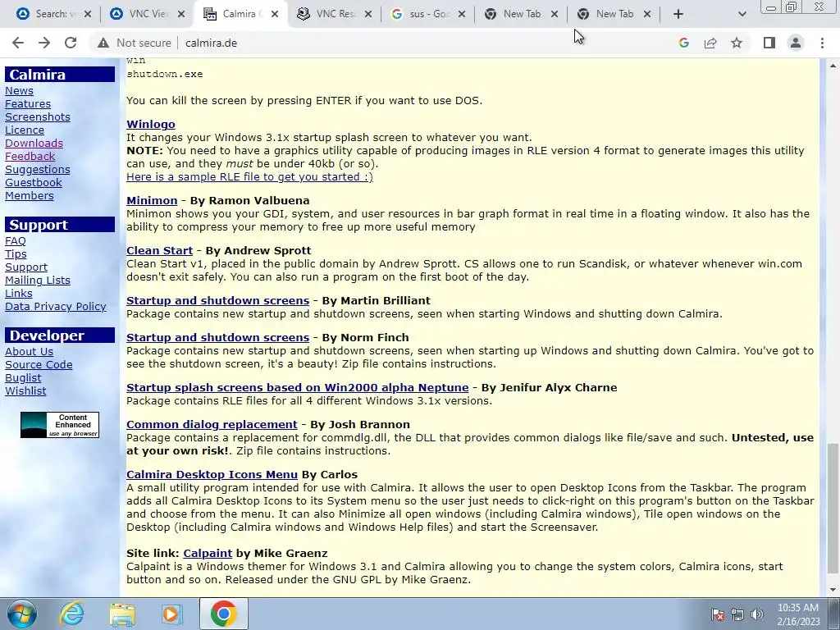Go forward in browser history
The width and height of the screenshot is (840, 630).
44,43
